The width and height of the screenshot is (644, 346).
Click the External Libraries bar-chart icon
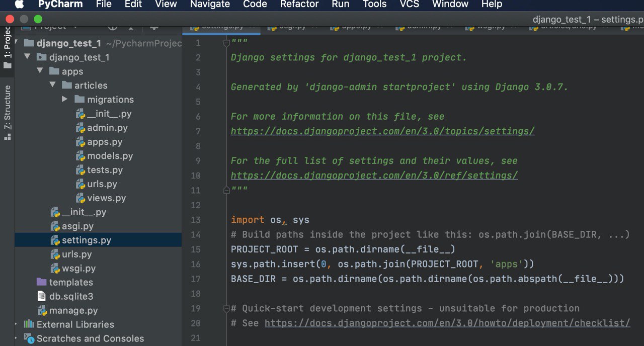point(29,324)
